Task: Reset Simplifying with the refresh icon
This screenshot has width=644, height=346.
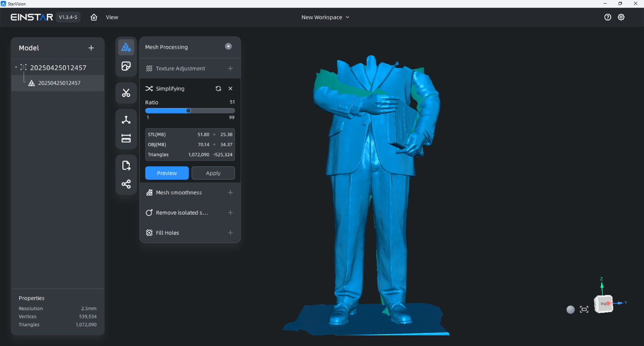Action: click(218, 89)
